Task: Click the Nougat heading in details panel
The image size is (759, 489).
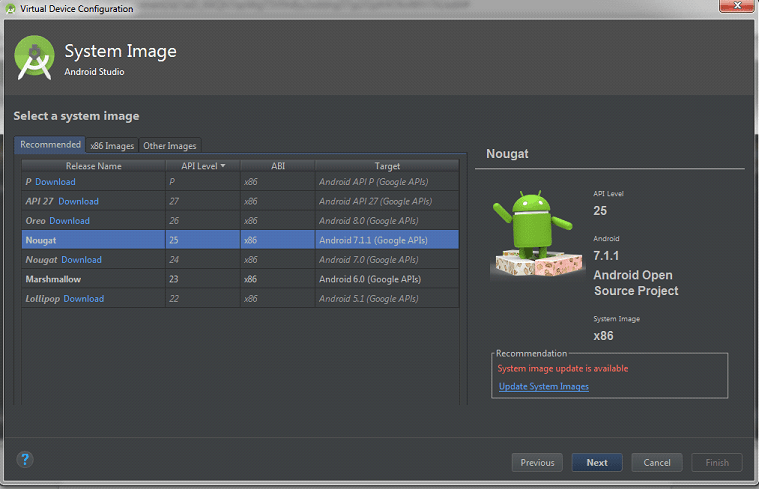Action: point(507,154)
